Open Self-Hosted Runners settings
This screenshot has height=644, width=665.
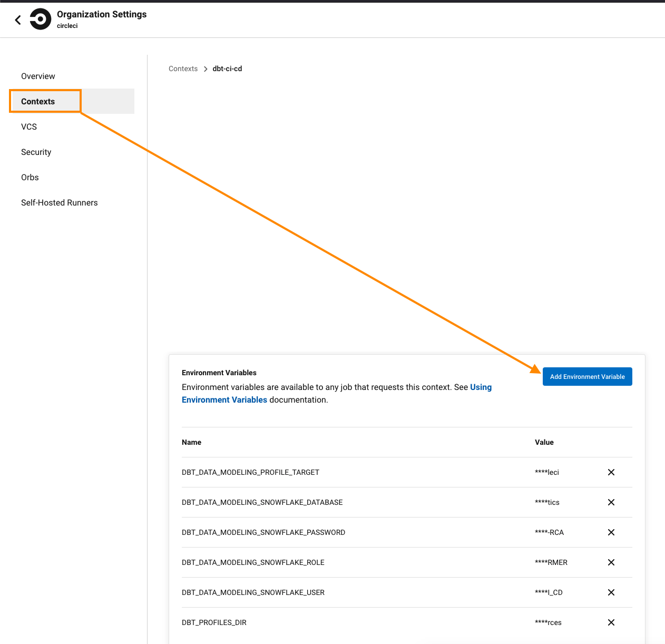pyautogui.click(x=59, y=202)
